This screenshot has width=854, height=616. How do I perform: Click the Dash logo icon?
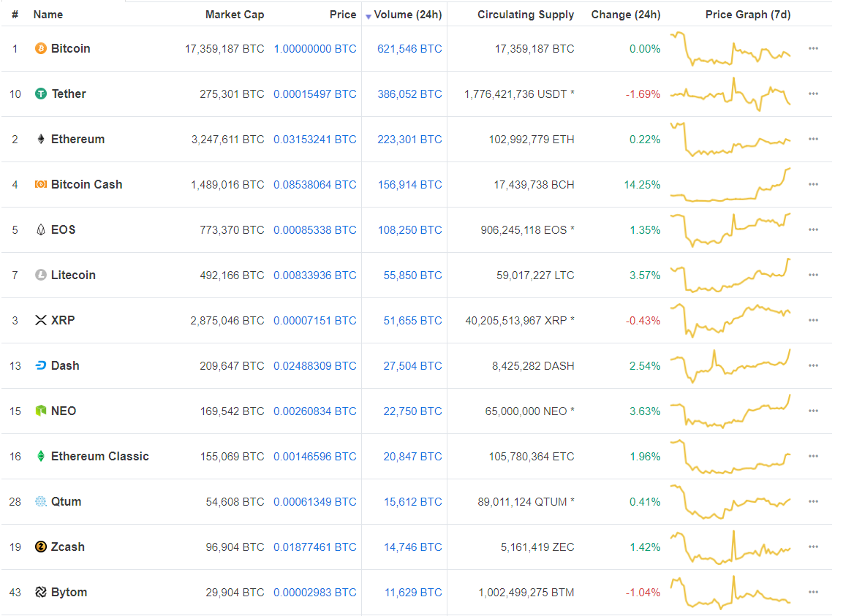click(x=41, y=365)
